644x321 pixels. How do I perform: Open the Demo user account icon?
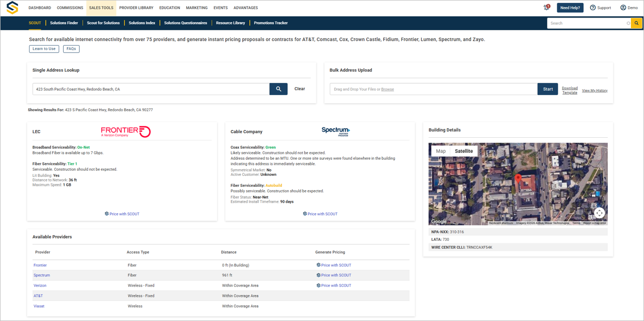pyautogui.click(x=623, y=8)
